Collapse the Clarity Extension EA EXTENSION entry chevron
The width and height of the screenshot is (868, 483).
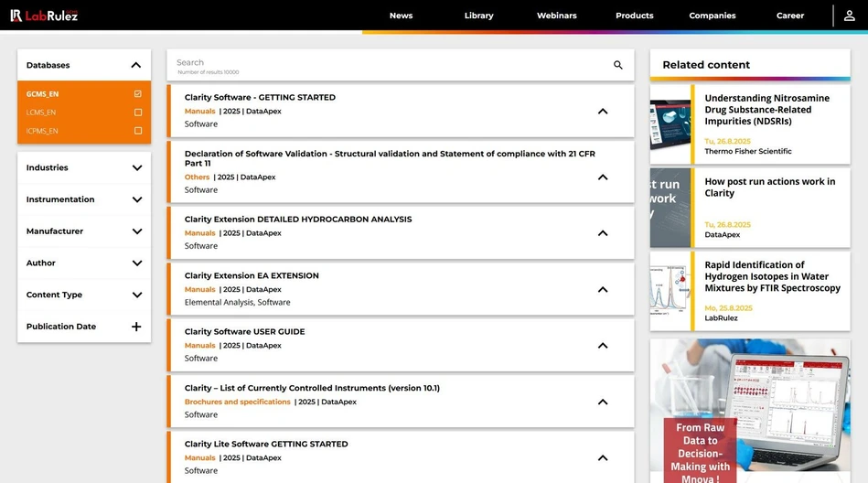pyautogui.click(x=603, y=290)
